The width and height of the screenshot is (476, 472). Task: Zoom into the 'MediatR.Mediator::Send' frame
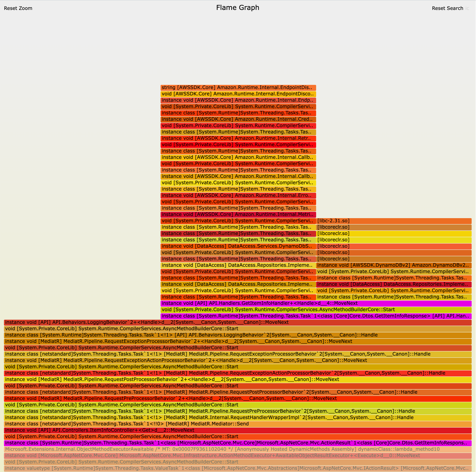(238, 424)
